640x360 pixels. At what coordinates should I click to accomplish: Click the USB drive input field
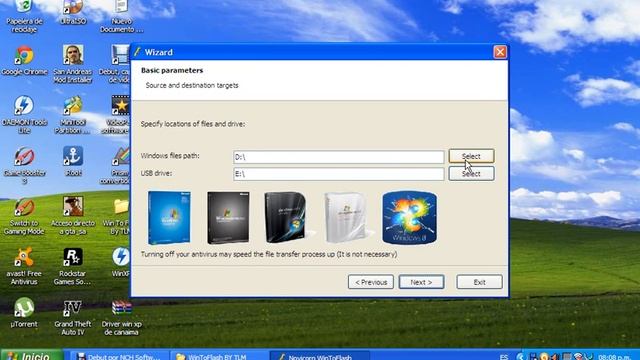339,174
